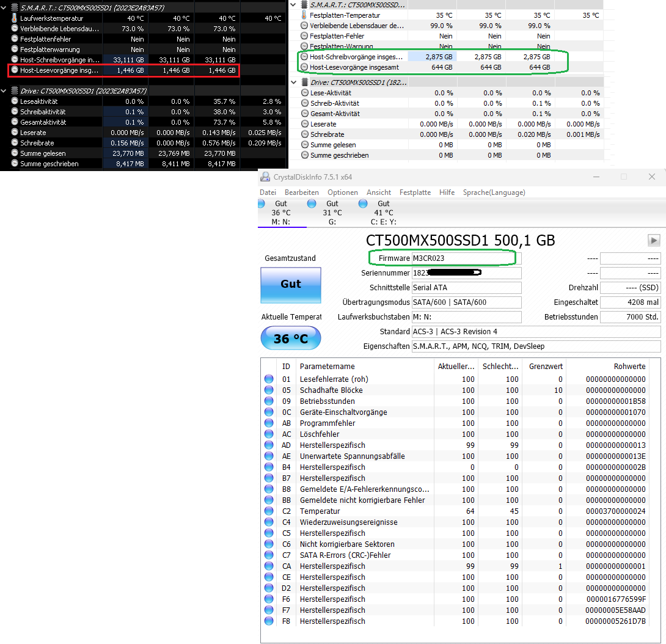
Task: Click the sensor icon next to Schreibrate light panel
Action: click(x=304, y=134)
